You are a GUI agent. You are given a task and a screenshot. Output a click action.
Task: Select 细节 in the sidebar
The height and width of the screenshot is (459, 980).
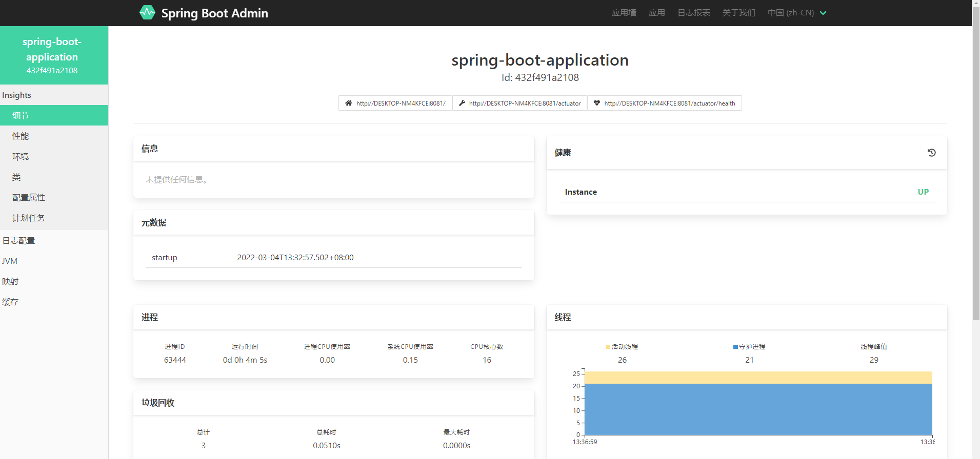[x=54, y=115]
